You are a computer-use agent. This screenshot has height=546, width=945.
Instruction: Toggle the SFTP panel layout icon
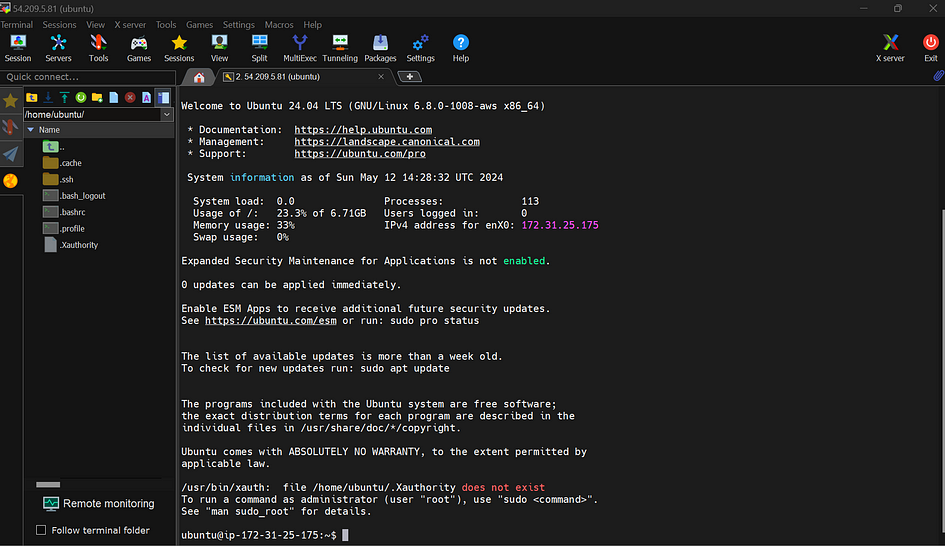[163, 98]
